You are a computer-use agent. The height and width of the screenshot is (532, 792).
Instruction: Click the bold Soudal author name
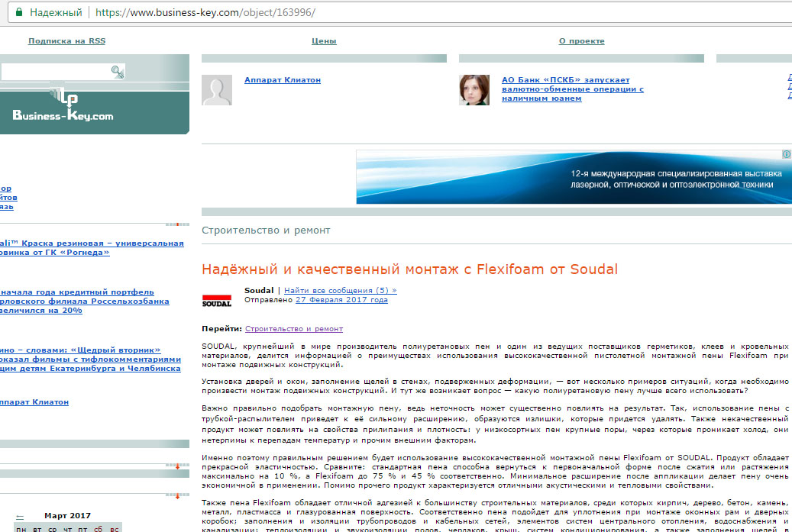259,290
